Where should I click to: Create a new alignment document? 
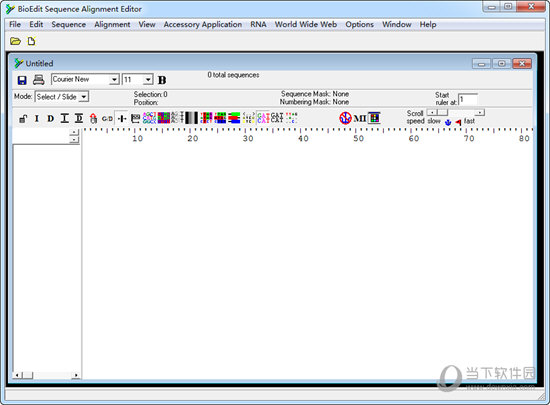[x=32, y=41]
